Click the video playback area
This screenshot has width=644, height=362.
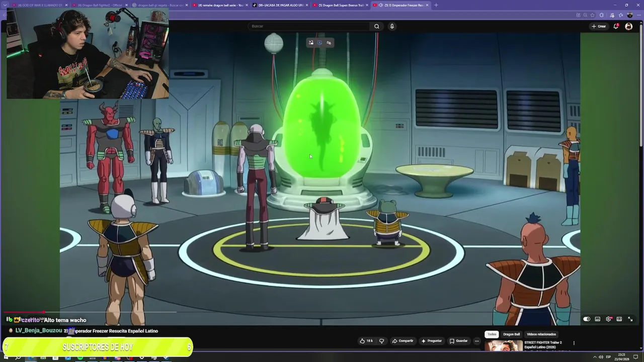[320, 178]
